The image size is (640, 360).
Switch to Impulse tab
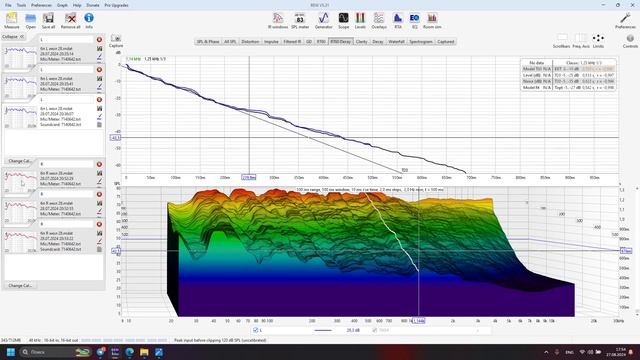pos(271,42)
